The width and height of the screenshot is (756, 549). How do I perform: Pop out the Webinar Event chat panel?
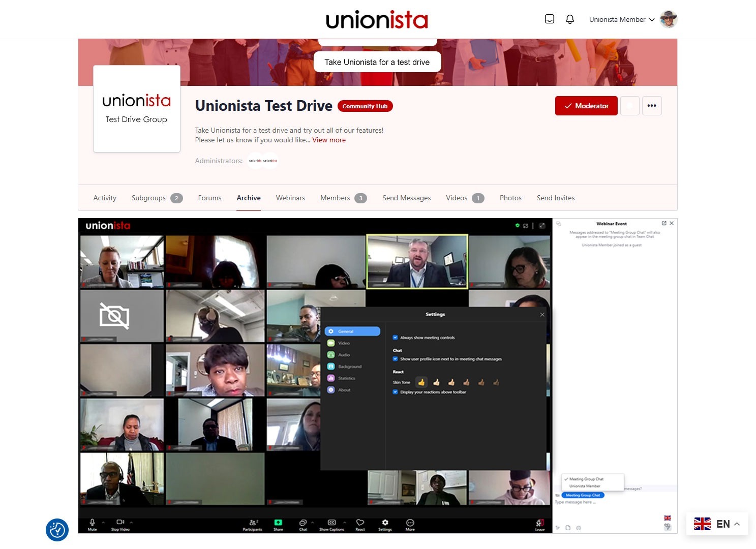click(x=664, y=223)
